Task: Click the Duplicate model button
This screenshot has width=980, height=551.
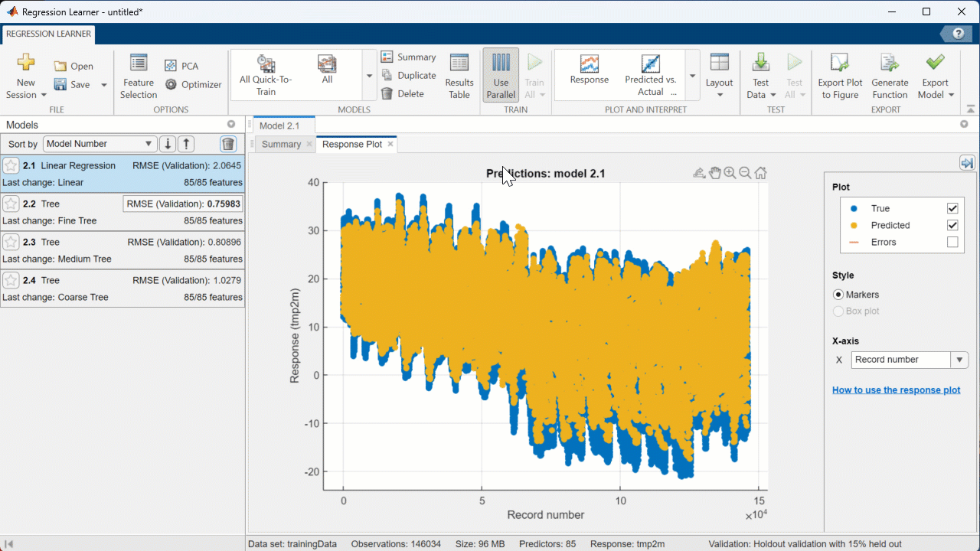Action: [409, 75]
